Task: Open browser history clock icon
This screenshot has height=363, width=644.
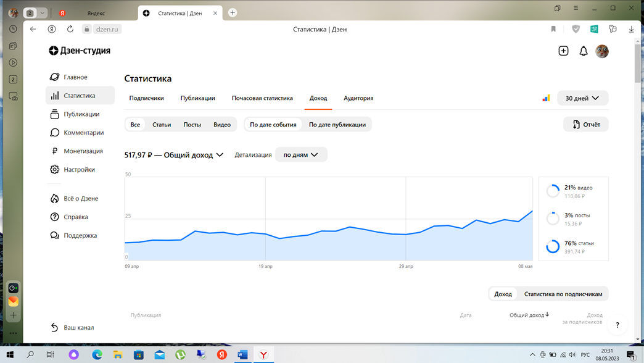Action: 13,29
